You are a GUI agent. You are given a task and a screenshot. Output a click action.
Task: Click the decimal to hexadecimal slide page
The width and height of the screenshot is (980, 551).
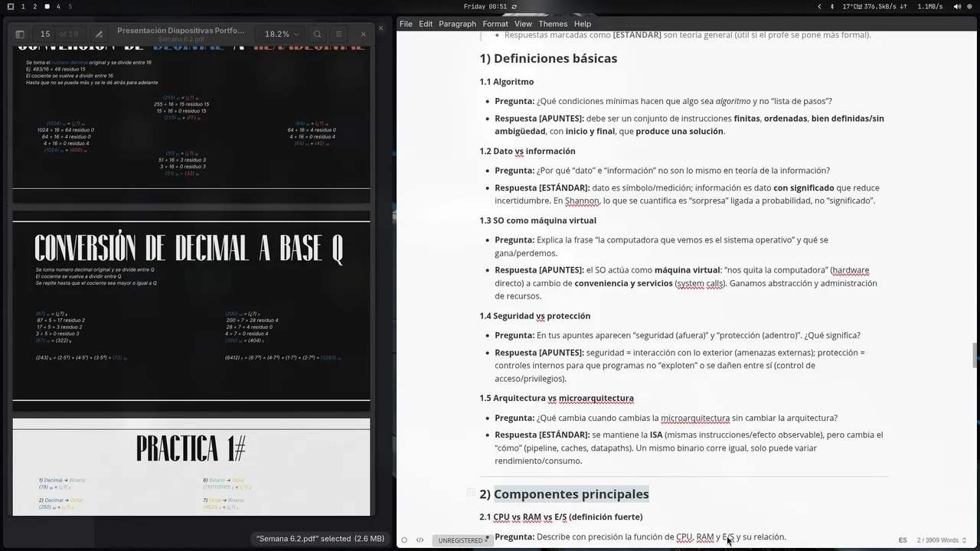[x=191, y=125]
